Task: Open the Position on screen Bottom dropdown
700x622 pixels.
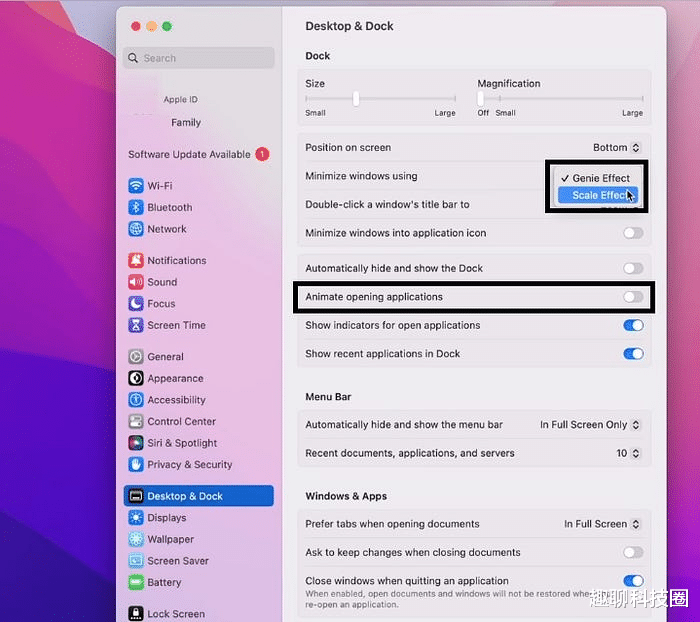Action: [x=616, y=147]
